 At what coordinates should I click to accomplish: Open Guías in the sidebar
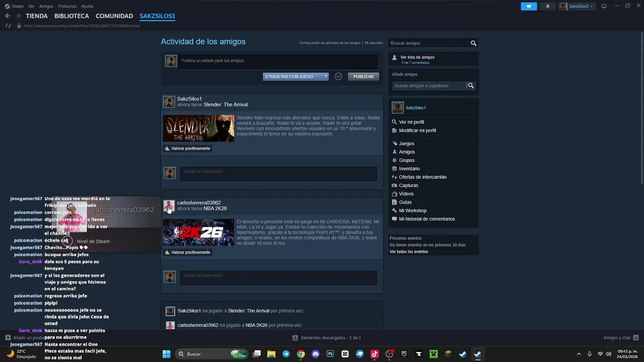pos(405,202)
